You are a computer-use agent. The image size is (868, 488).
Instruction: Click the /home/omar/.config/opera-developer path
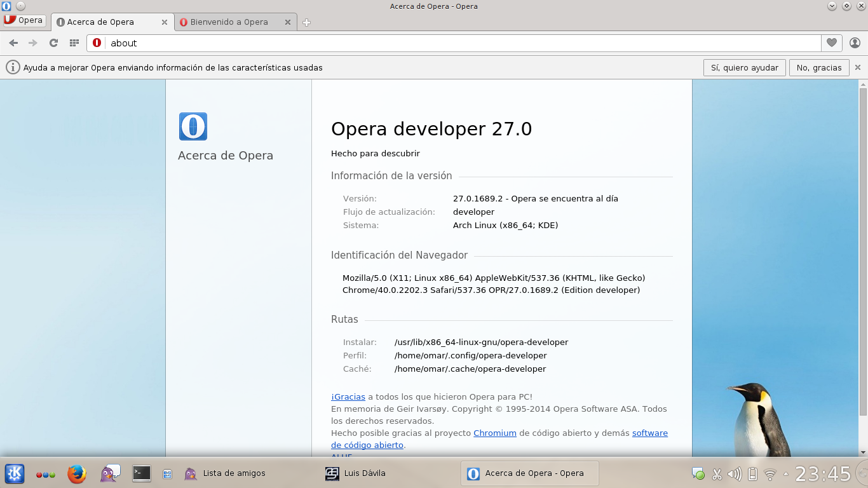470,355
